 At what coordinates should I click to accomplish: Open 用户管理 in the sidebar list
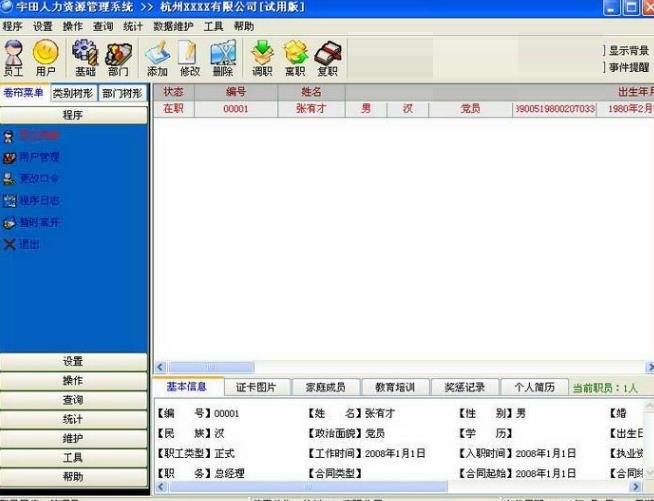pos(31,157)
